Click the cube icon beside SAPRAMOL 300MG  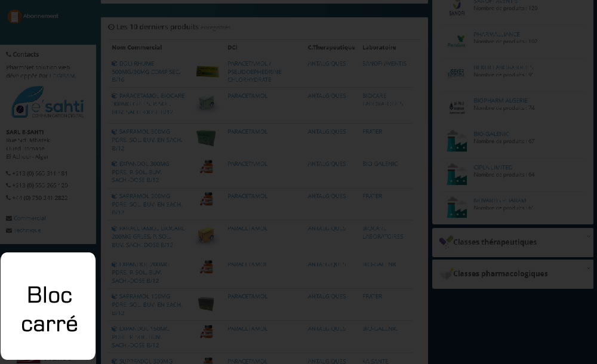[x=114, y=132]
